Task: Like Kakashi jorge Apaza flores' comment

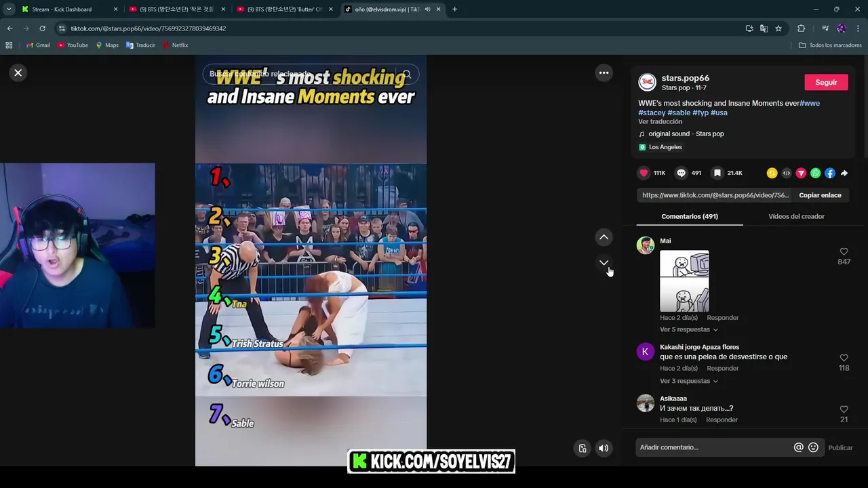Action: tap(844, 358)
